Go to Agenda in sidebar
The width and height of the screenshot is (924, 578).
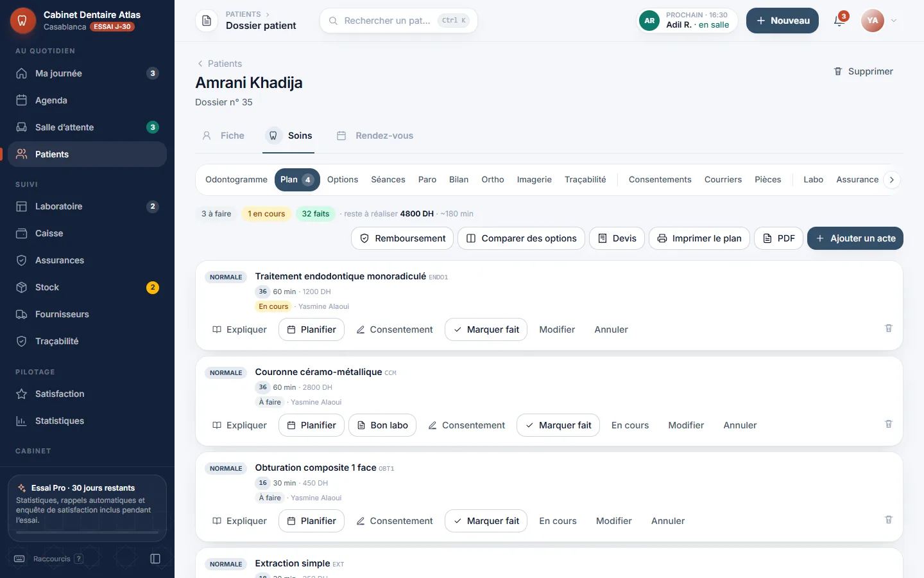tap(87, 100)
